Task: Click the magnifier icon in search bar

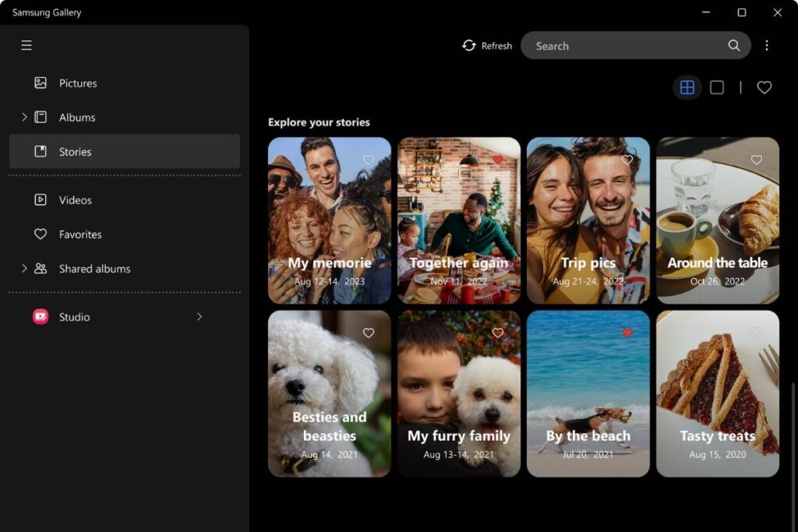Action: coord(734,45)
